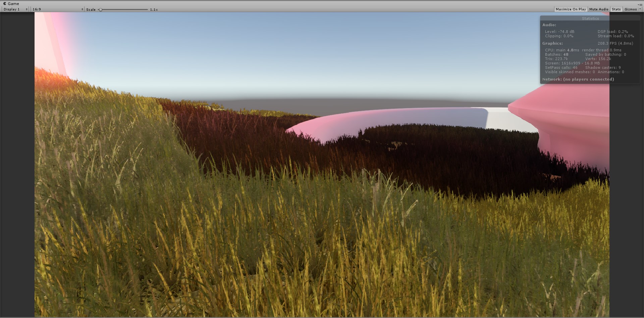Click the far right end of Scale slider track
The height and width of the screenshot is (318, 644).
(x=147, y=10)
